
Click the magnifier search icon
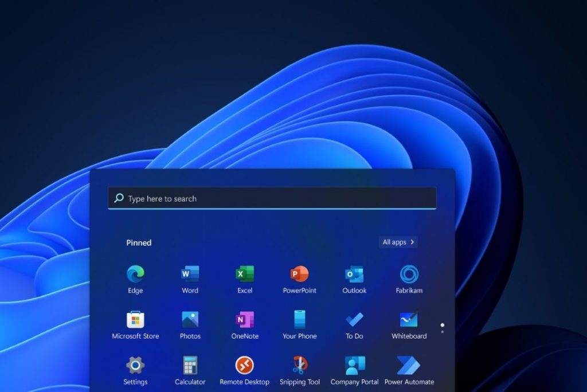pyautogui.click(x=119, y=198)
